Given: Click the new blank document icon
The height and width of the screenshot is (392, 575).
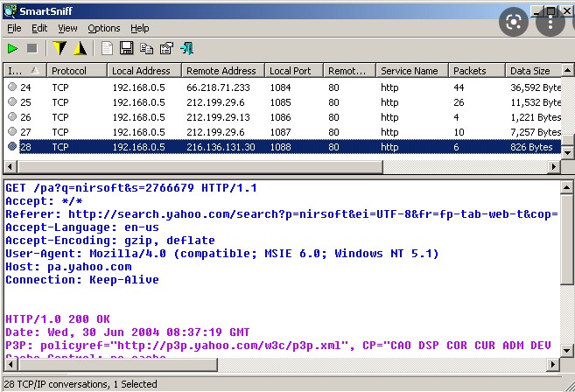Looking at the screenshot, I should coord(107,48).
